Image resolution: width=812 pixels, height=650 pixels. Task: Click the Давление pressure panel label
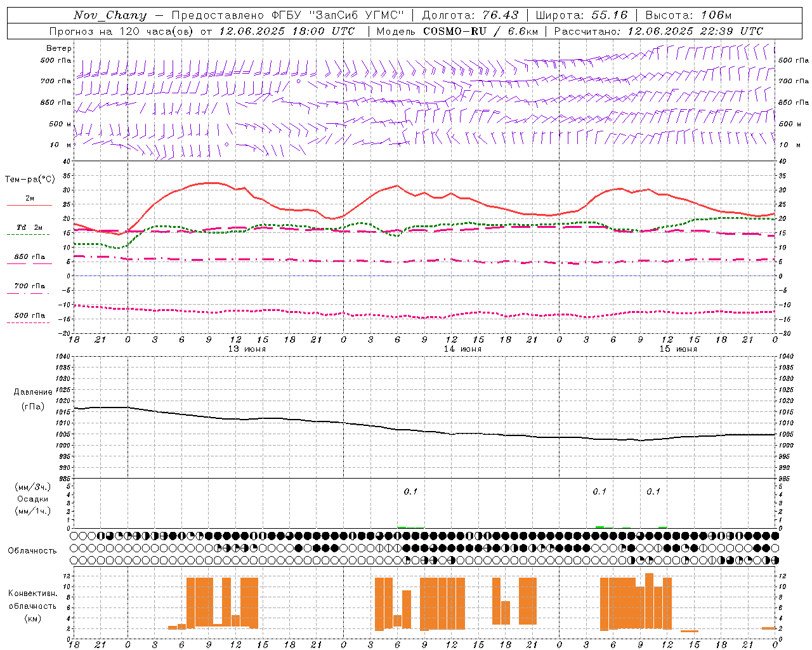(33, 392)
